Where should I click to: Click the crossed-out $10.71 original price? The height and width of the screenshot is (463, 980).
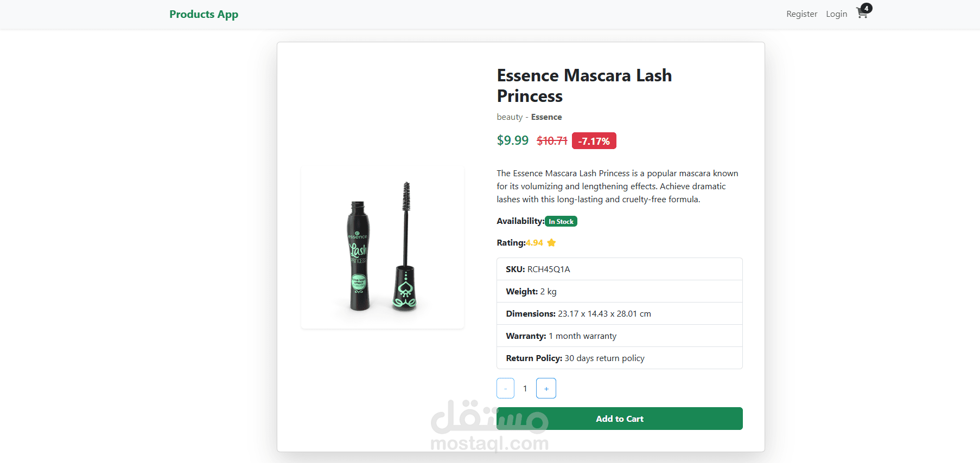[551, 141]
